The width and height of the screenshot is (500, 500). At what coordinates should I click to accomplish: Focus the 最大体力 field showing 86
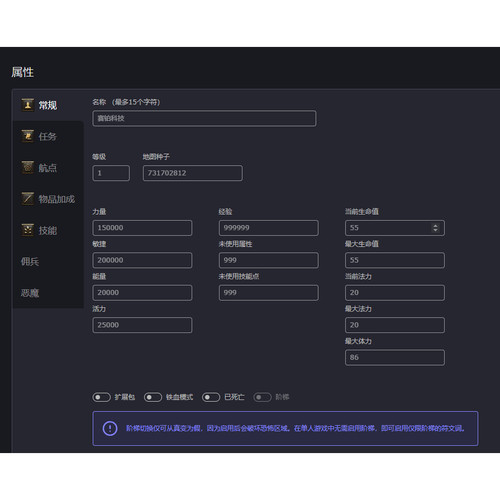395,357
